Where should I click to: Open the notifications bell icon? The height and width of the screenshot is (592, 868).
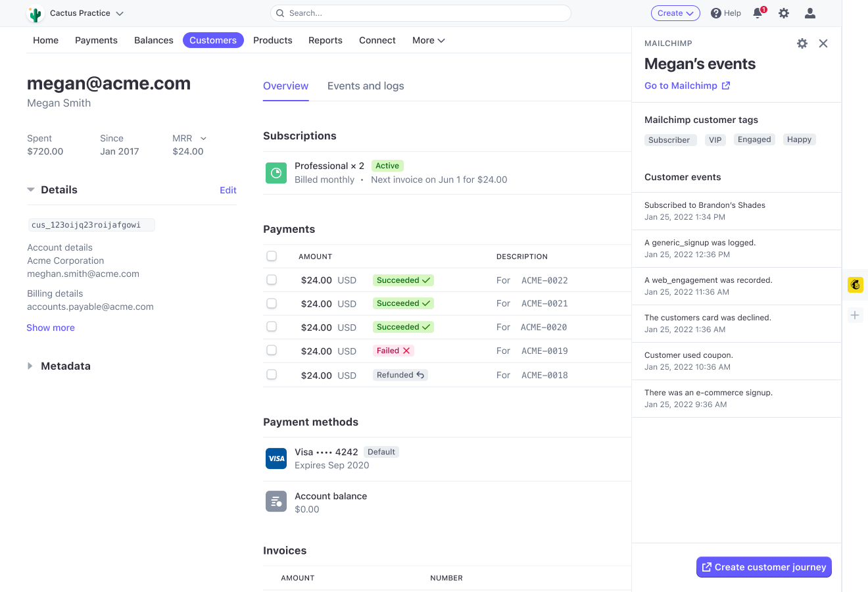[x=758, y=13]
